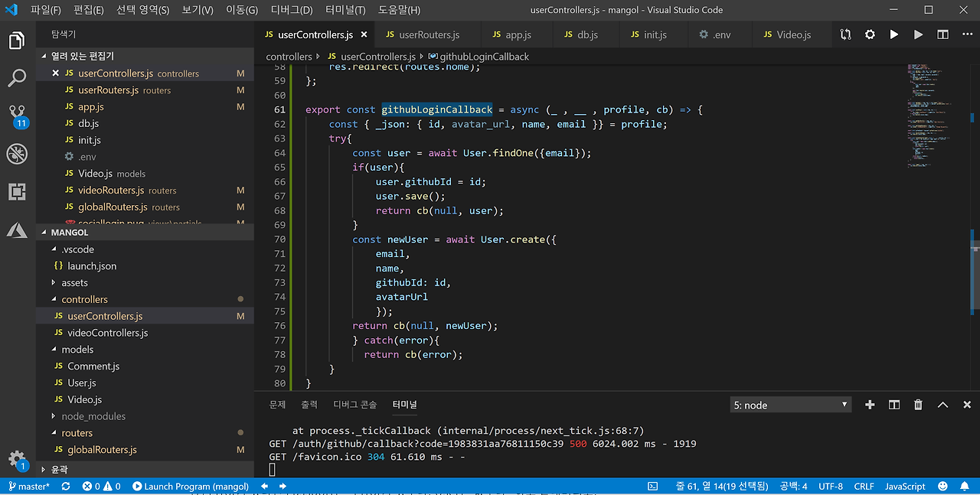Collapse the open editors section
The width and height of the screenshot is (980, 495).
coord(145,56)
